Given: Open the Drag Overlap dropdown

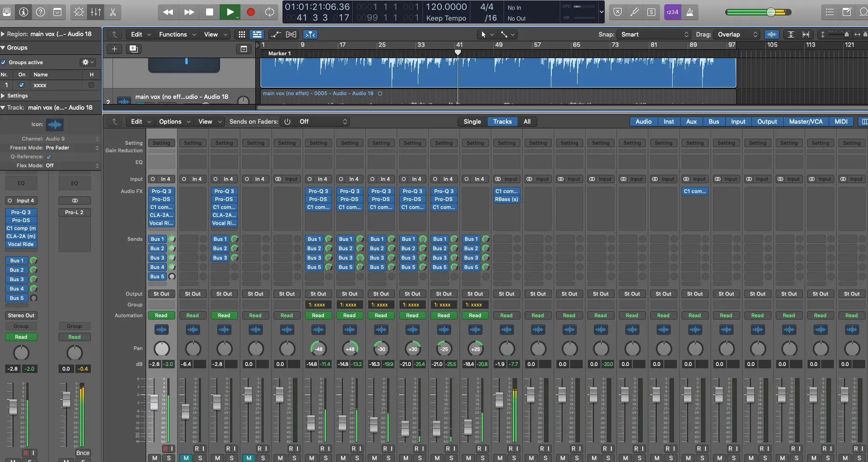Looking at the screenshot, I should tap(737, 34).
